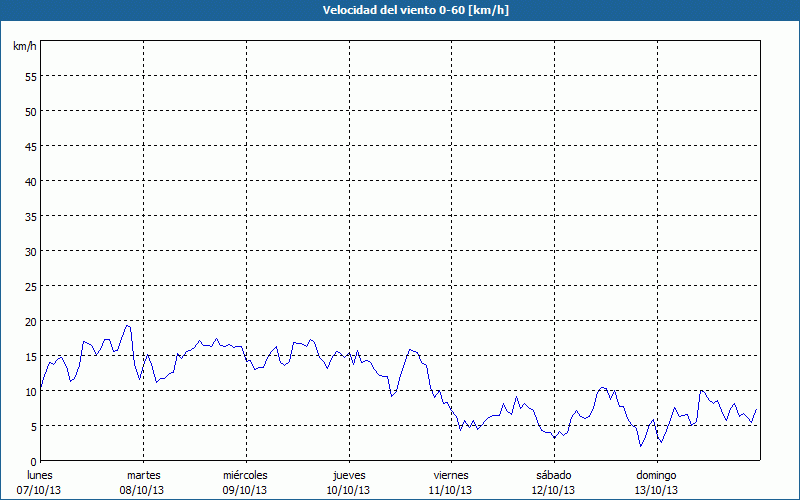Click the date label 07/10/13

[40, 490]
